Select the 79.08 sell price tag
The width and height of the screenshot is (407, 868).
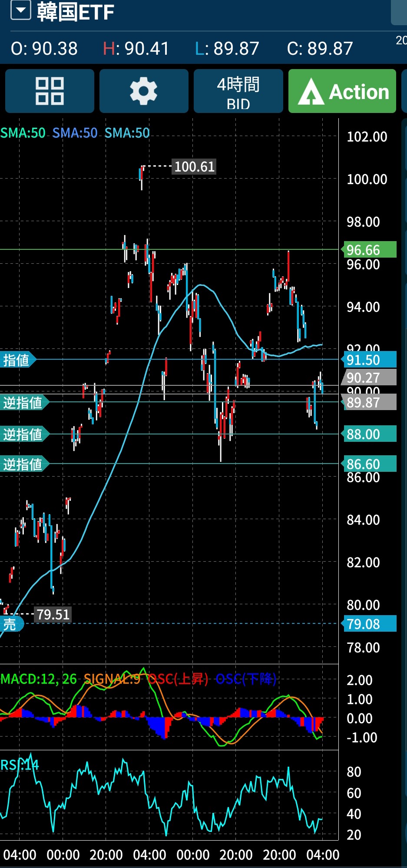369,624
